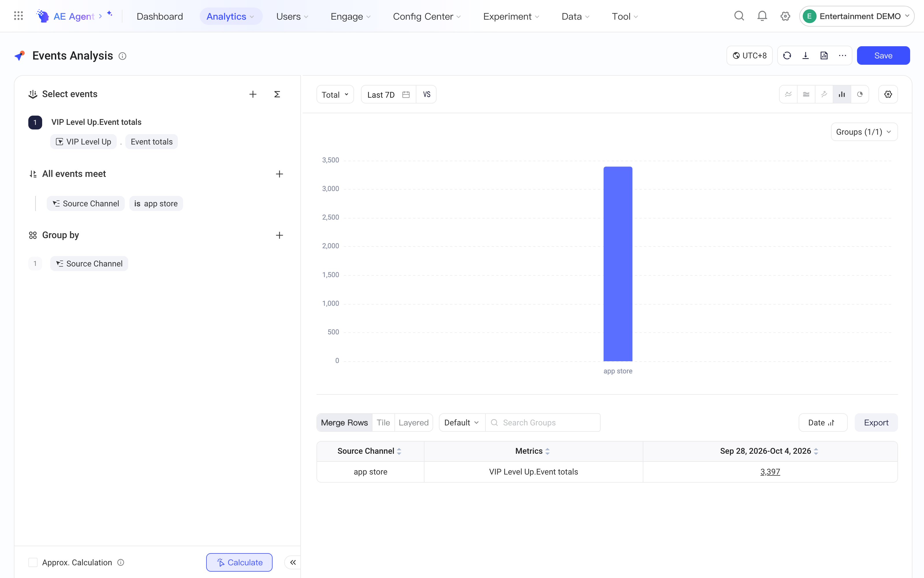
Task: Select the bar chart view
Action: point(842,95)
